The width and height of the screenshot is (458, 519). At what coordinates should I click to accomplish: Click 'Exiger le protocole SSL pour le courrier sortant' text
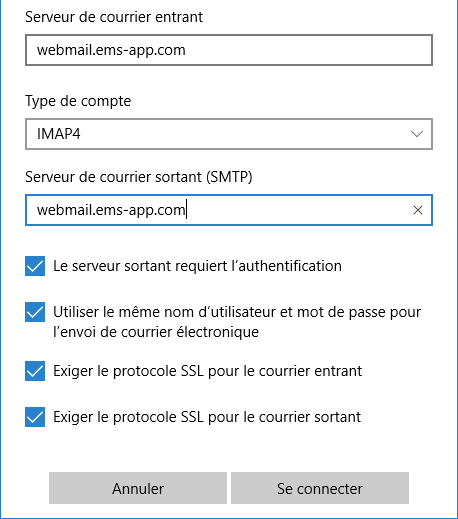coord(207,417)
